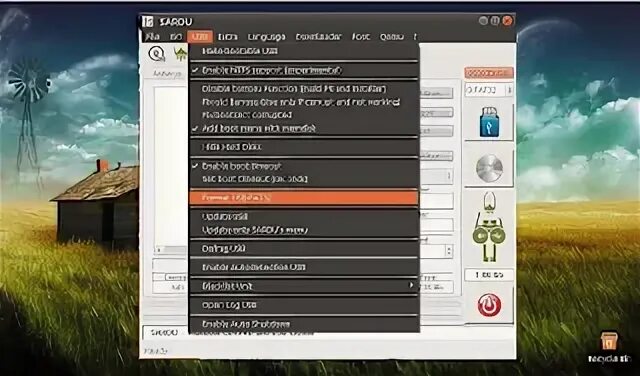Open Recycle Bin icon on the desktop

point(609,347)
